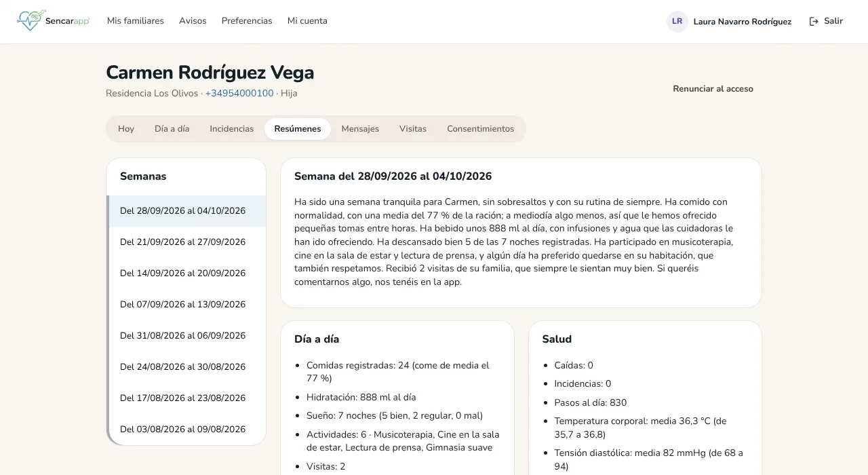Select week Del 07/09/2026 al 13/09/2026
This screenshot has height=475, width=868.
coord(186,305)
